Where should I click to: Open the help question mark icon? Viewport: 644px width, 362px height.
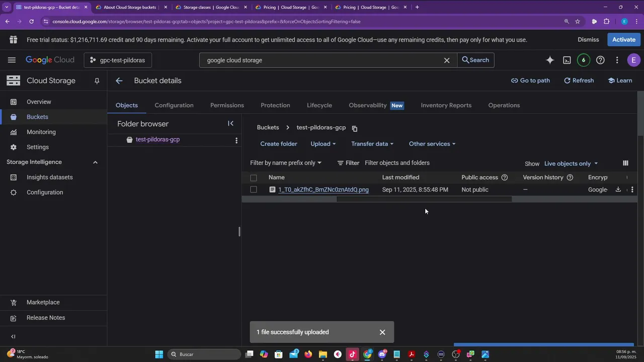point(600,60)
